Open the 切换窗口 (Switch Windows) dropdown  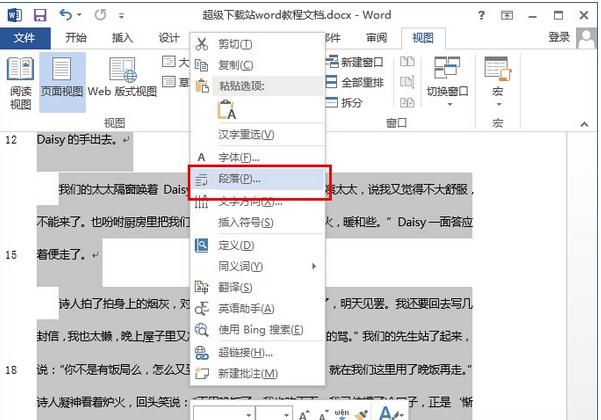coord(447,82)
